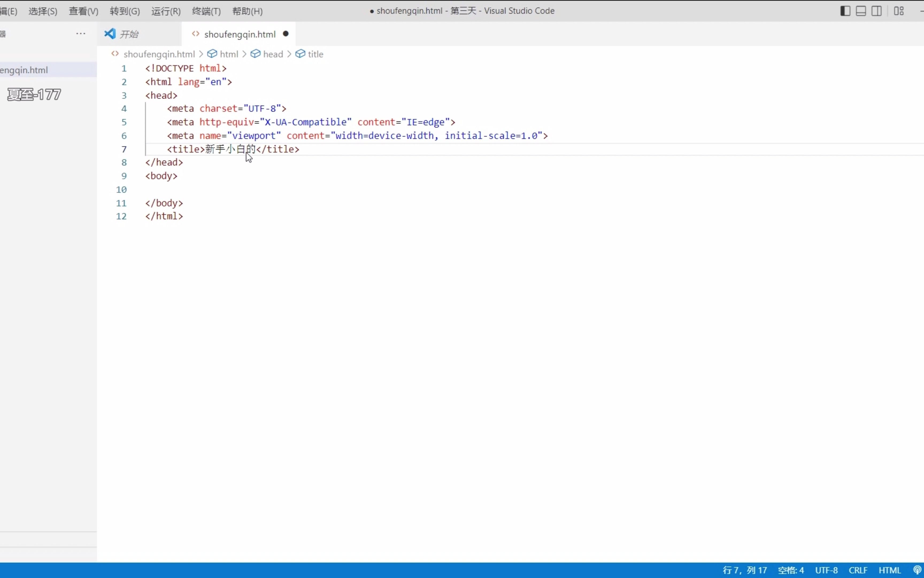This screenshot has width=924, height=578.
Task: Open 选择(S) menu
Action: point(43,11)
